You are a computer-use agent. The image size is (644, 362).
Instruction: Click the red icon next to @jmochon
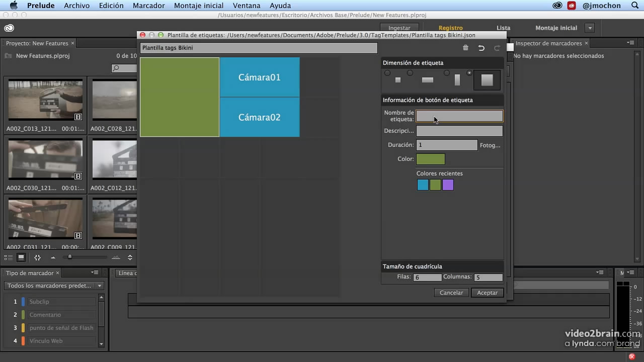[572, 6]
